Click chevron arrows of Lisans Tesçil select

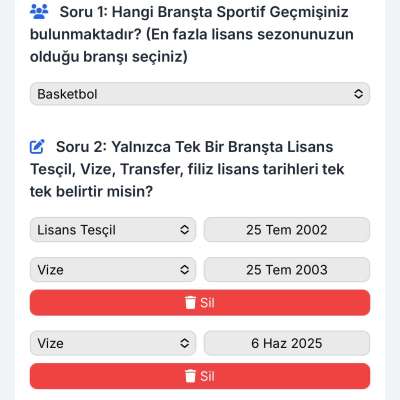pos(184,230)
